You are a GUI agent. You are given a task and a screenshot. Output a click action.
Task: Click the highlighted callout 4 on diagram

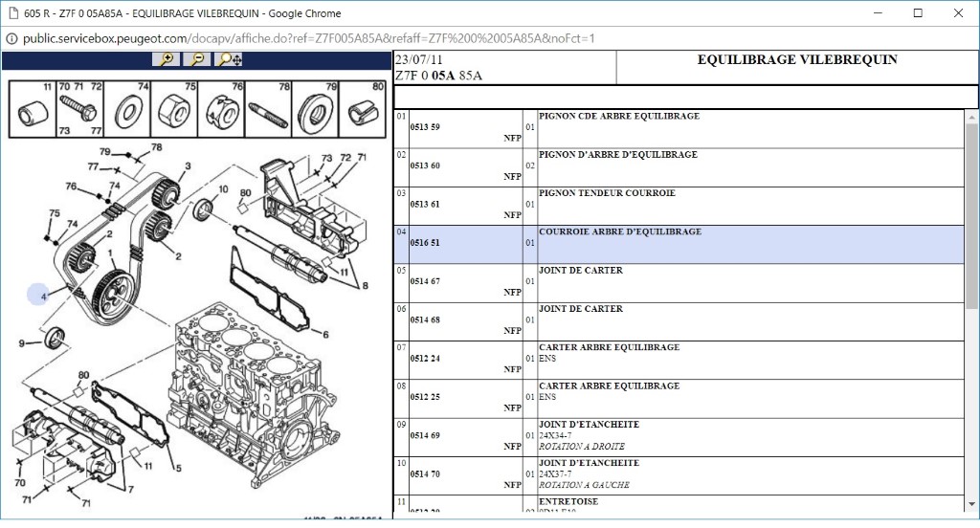point(37,296)
